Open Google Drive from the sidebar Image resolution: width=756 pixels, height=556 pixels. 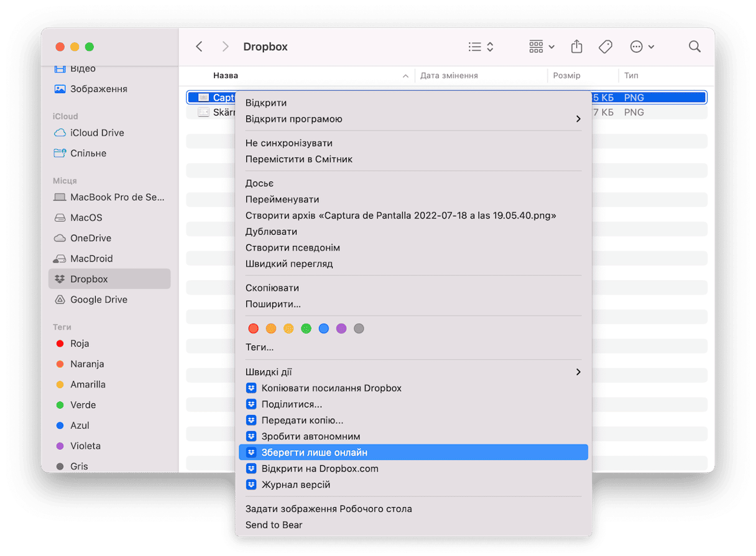click(98, 299)
